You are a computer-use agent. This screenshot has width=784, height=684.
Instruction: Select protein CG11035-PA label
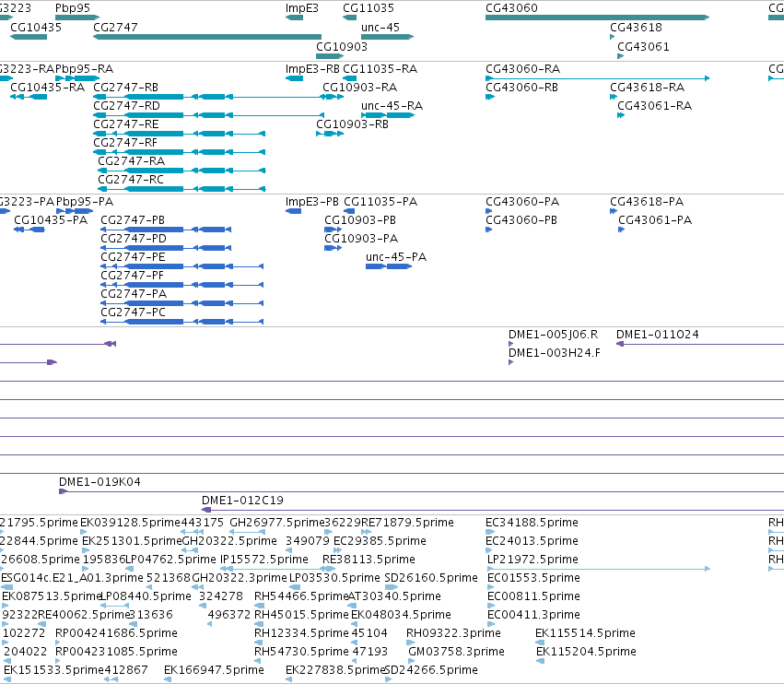(380, 202)
